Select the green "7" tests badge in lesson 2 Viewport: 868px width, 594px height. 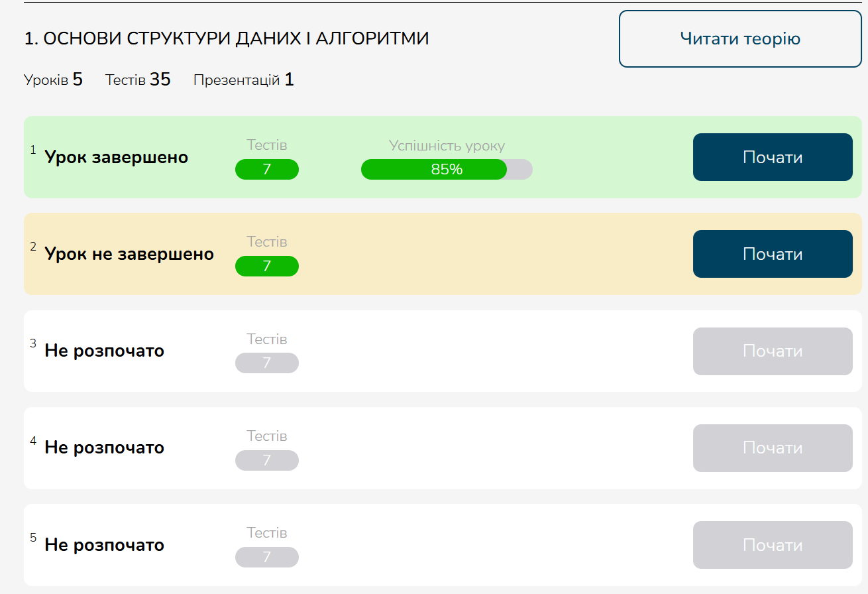pyautogui.click(x=267, y=267)
